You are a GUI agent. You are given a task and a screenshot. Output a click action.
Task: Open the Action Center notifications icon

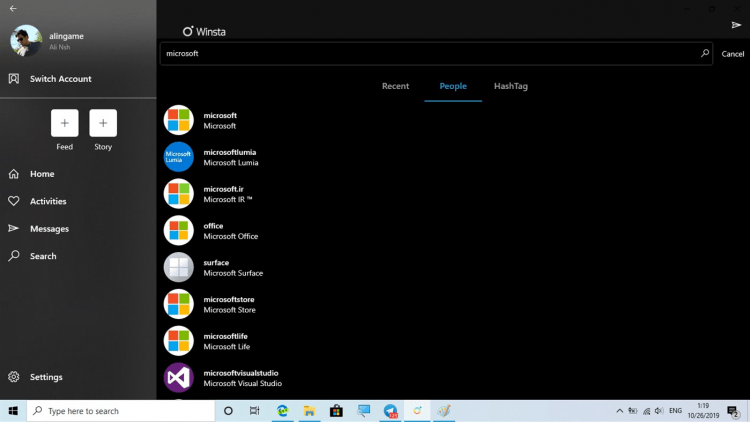click(733, 411)
